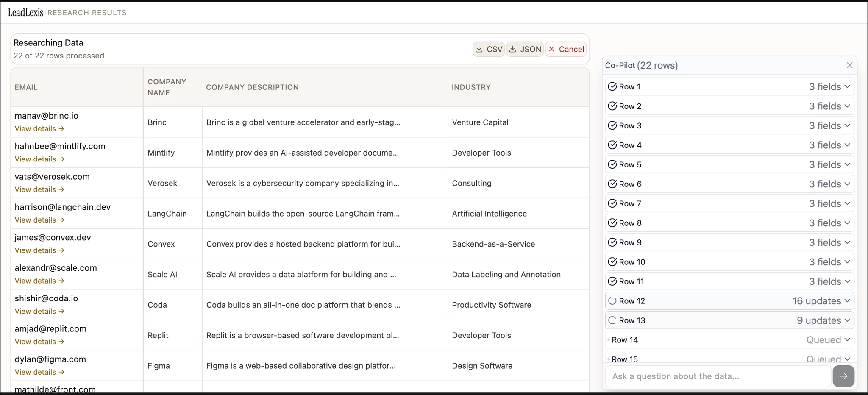Click the Replit company description cell
The image size is (868, 395).
(325, 335)
